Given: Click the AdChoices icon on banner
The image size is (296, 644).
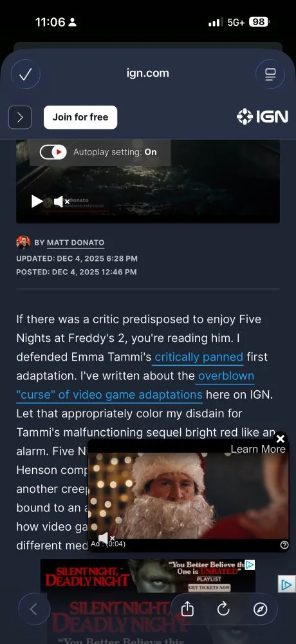Looking at the screenshot, I should (x=250, y=565).
